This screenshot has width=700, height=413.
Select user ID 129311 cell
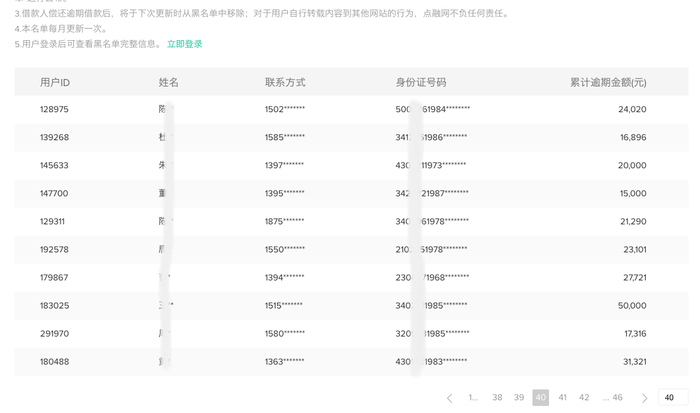(52, 221)
